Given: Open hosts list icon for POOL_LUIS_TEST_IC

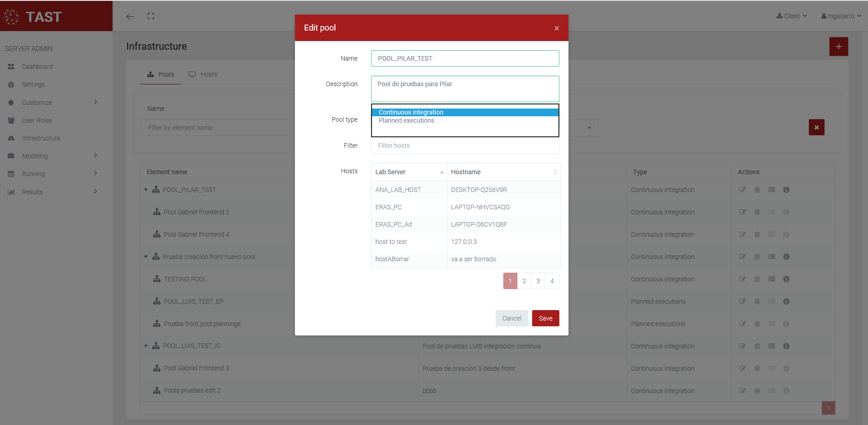Looking at the screenshot, I should pos(771,346).
